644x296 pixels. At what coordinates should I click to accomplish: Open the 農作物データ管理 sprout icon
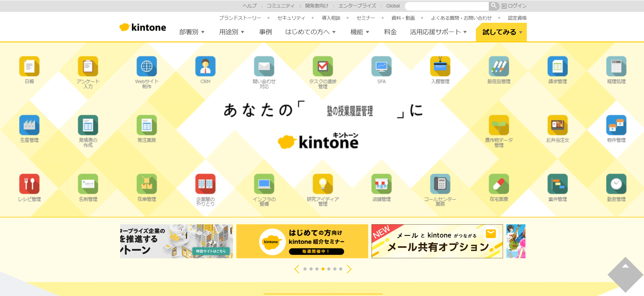(499, 125)
